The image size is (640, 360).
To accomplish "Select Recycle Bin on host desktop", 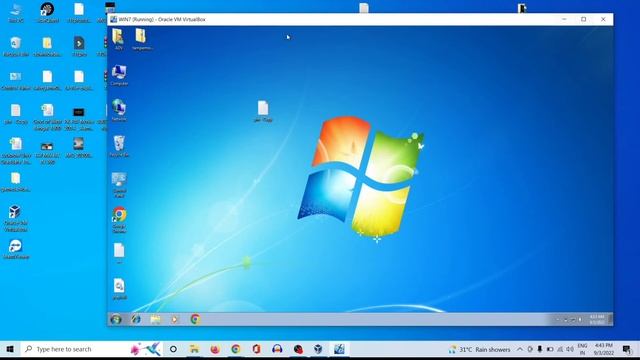I will tap(16, 46).
